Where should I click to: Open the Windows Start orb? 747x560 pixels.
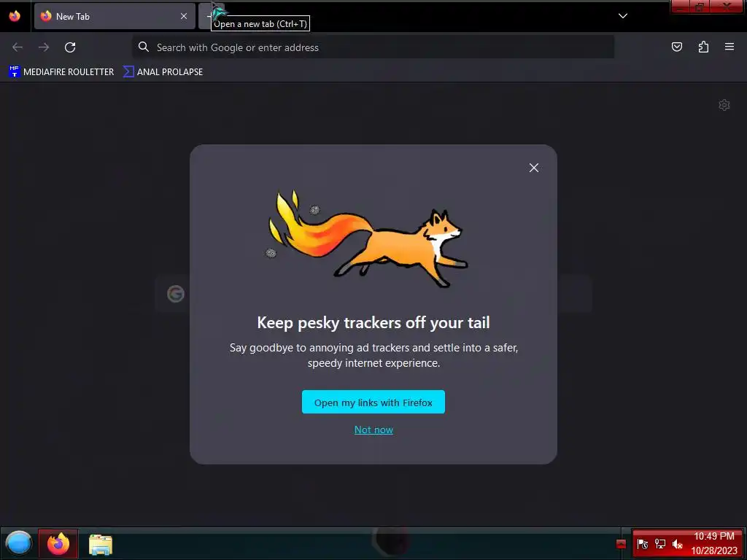pos(18,542)
